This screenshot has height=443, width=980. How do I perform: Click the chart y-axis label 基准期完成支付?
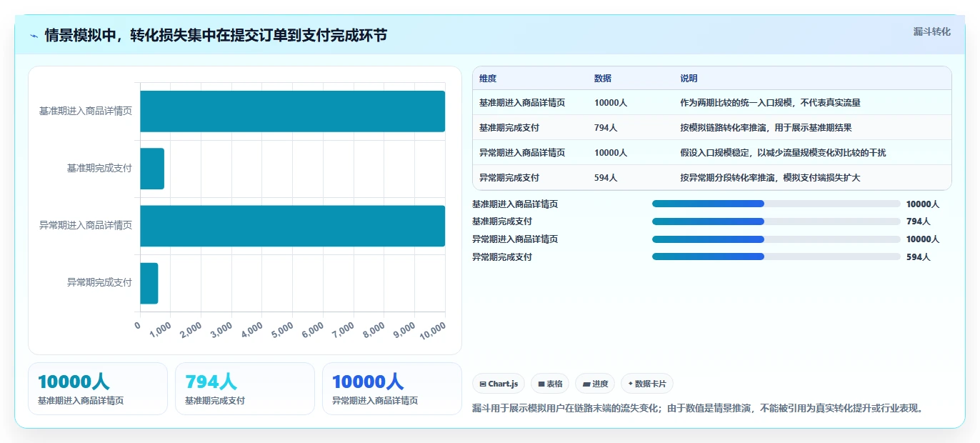click(99, 169)
